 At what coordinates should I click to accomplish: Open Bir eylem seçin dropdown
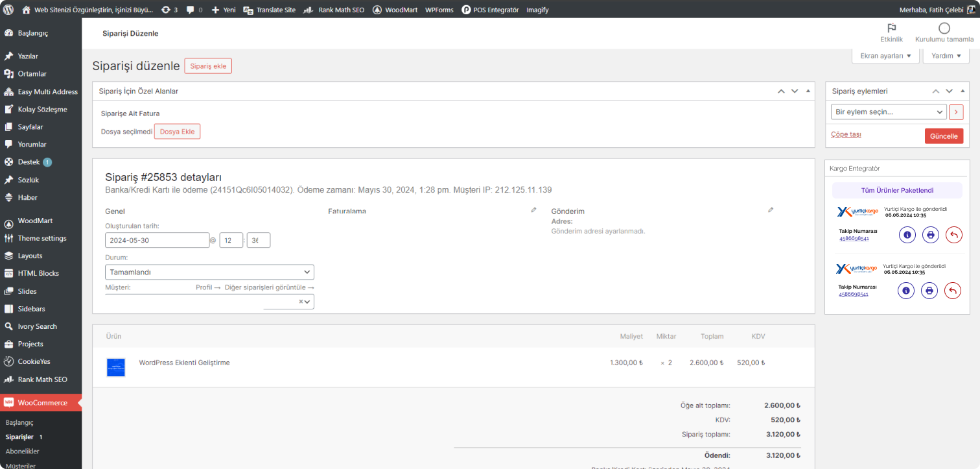(x=889, y=112)
